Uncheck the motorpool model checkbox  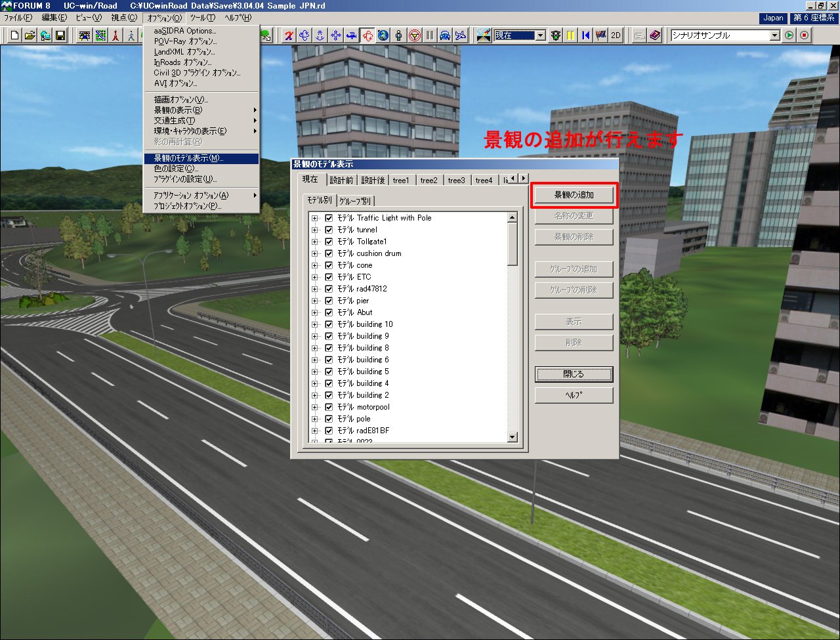point(329,407)
